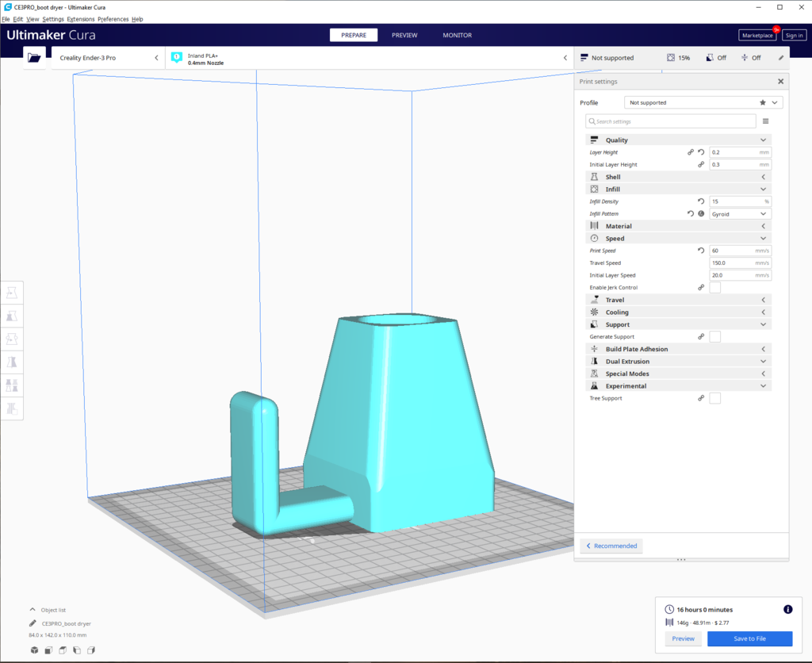Viewport: 812px width, 663px height.
Task: Switch to top view icon
Action: click(x=63, y=650)
